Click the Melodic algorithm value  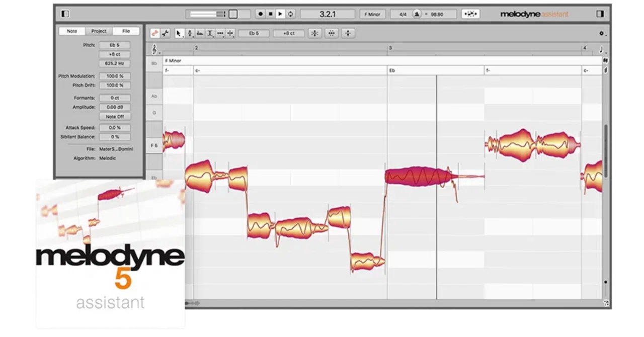point(107,158)
